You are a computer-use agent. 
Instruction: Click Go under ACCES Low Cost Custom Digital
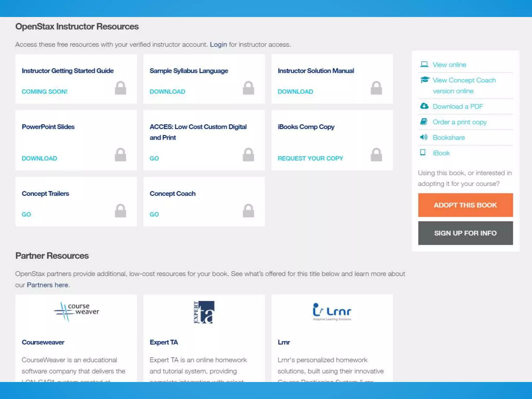click(x=154, y=158)
